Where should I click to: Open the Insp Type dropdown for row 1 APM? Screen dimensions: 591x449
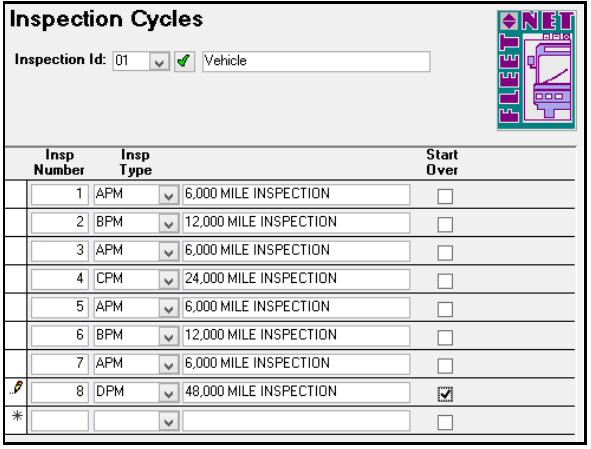click(x=168, y=195)
